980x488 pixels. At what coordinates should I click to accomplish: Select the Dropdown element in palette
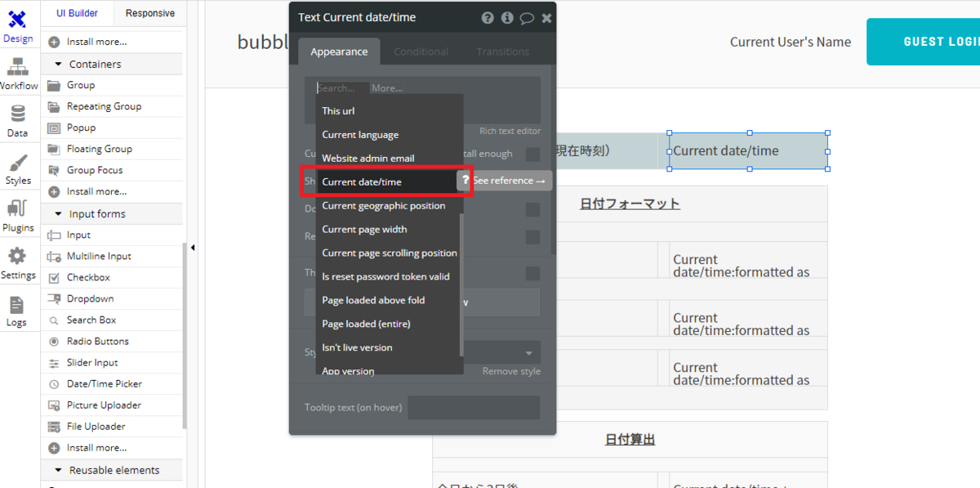click(113, 298)
